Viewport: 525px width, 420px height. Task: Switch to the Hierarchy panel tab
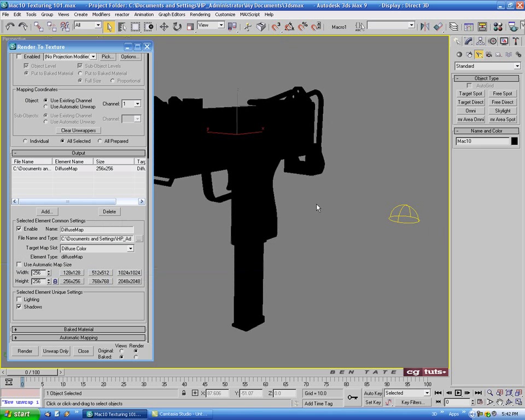(481, 41)
